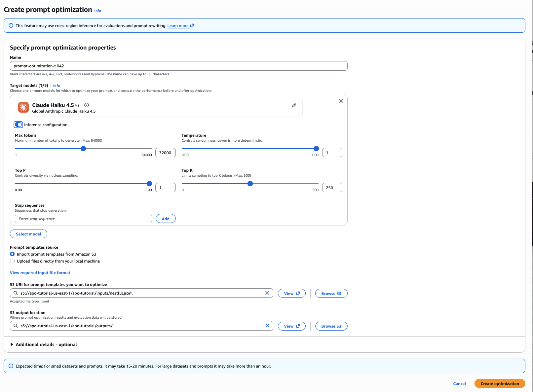Click the Max tokens slider handle

coord(83,149)
